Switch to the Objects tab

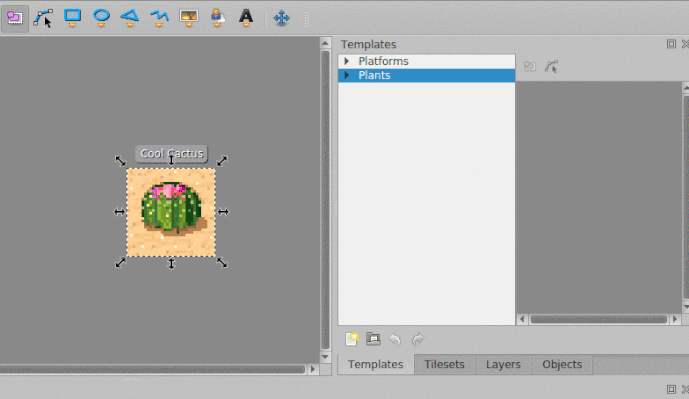point(562,364)
